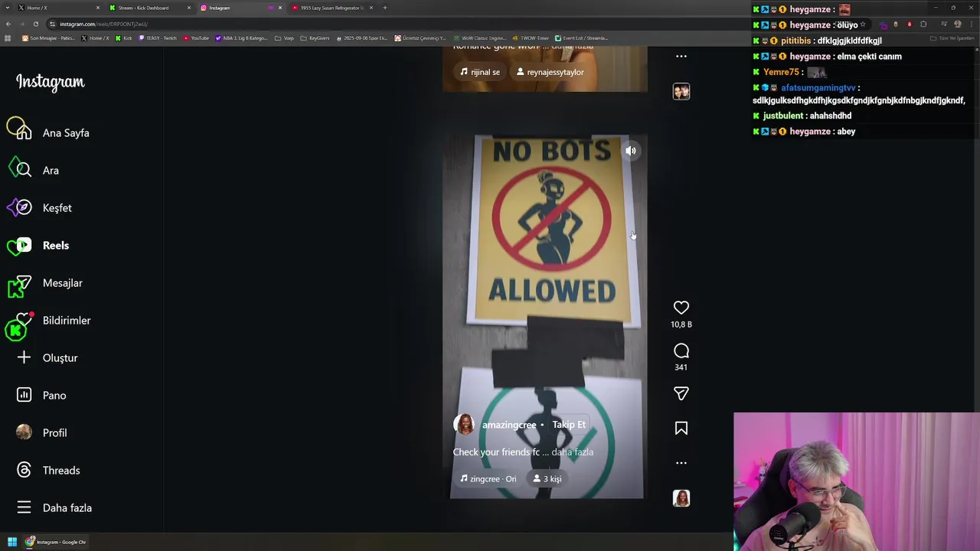
Task: Open 3 kişi tagged people
Action: pyautogui.click(x=547, y=479)
